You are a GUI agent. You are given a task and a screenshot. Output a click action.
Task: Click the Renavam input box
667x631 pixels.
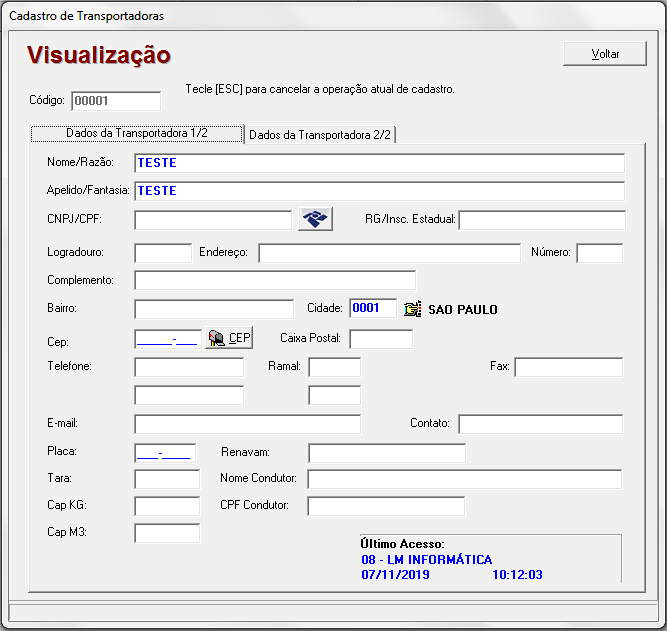tap(386, 453)
